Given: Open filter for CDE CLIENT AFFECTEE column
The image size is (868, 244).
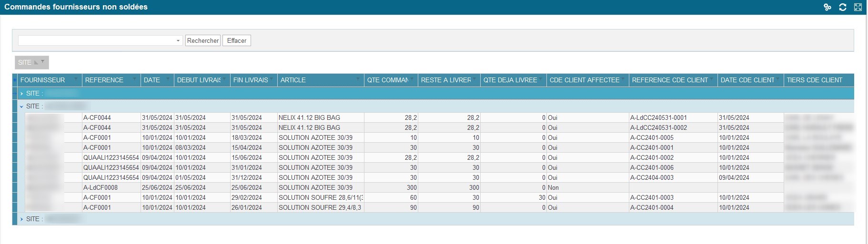Looking at the screenshot, I should pyautogui.click(x=623, y=79).
